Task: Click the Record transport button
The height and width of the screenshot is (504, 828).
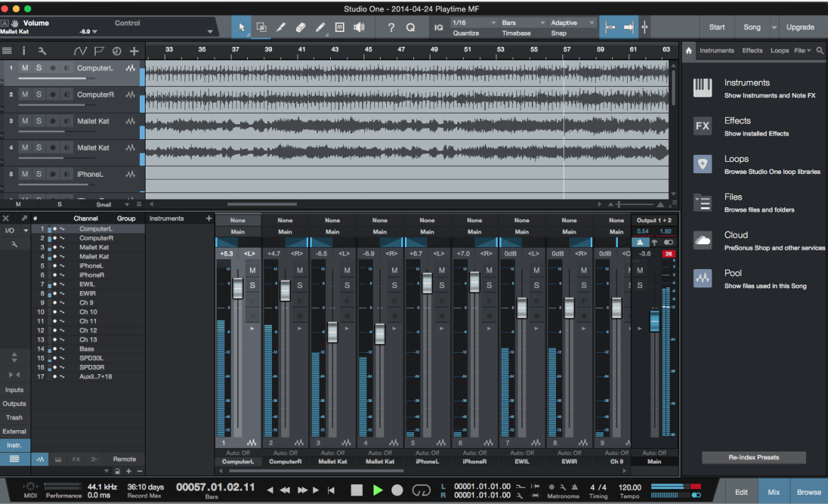Action: (397, 491)
